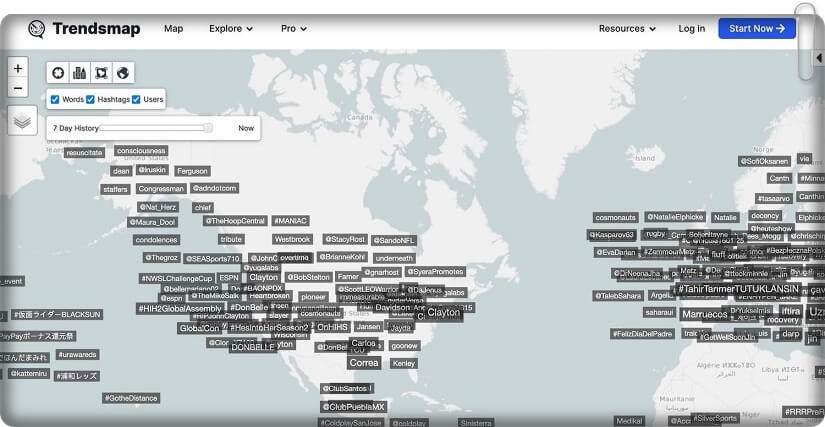This screenshot has height=427, width=825.
Task: Select the @Kasparov63 trend tag
Action: (612, 235)
